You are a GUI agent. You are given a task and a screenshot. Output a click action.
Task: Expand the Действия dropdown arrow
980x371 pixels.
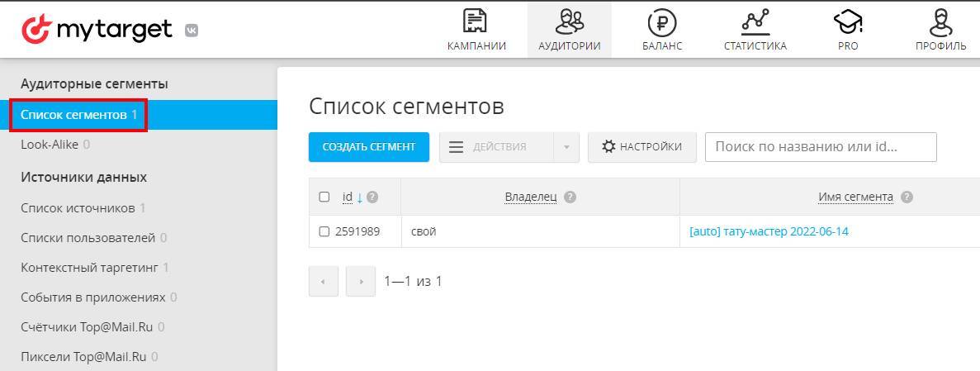566,147
